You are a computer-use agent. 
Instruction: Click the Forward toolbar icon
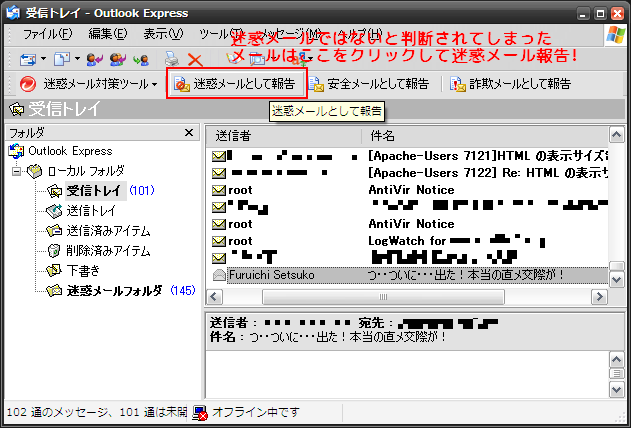coord(141,60)
